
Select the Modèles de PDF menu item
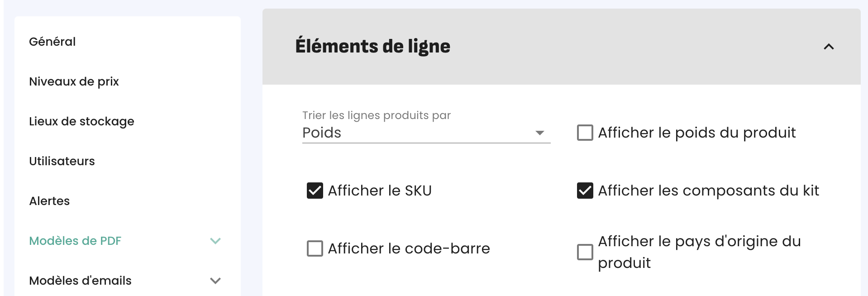click(x=75, y=241)
